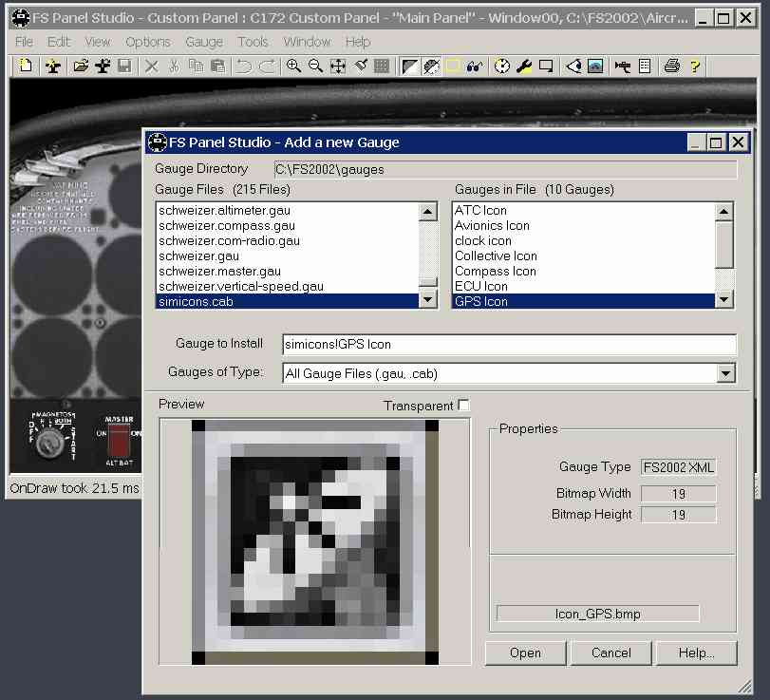Click Gauges in File scroll up arrow
This screenshot has width=770, height=700.
tap(723, 212)
